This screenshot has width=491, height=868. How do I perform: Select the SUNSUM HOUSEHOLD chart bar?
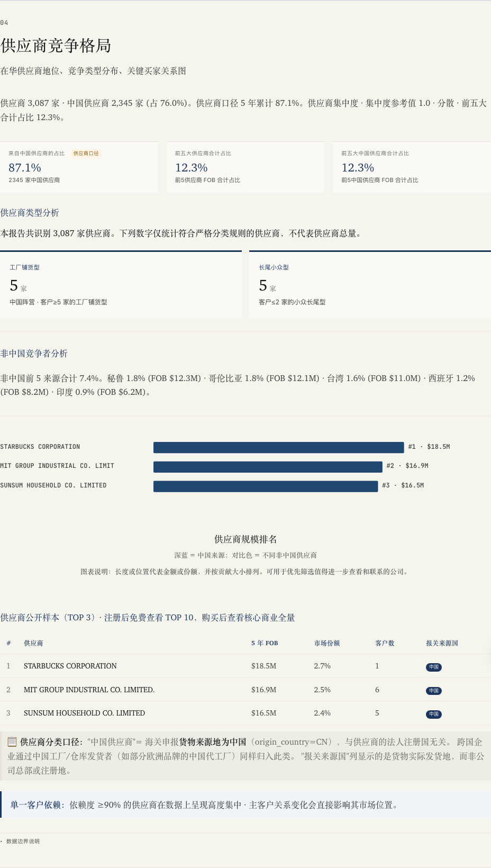tap(266, 486)
